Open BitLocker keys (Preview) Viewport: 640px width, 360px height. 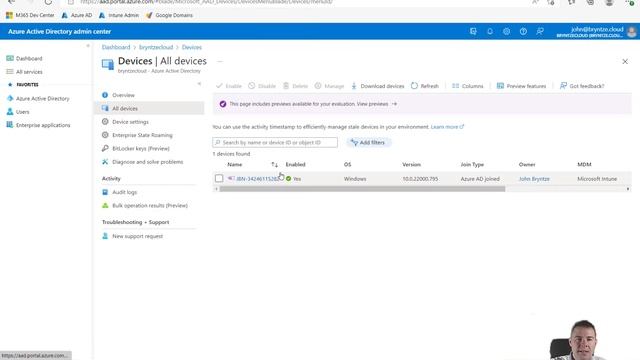click(140, 149)
